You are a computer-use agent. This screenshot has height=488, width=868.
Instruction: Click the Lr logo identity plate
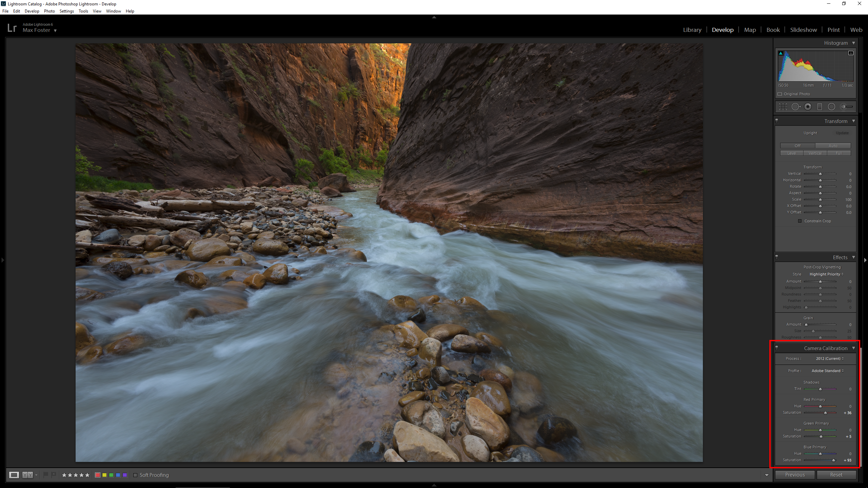(12, 27)
